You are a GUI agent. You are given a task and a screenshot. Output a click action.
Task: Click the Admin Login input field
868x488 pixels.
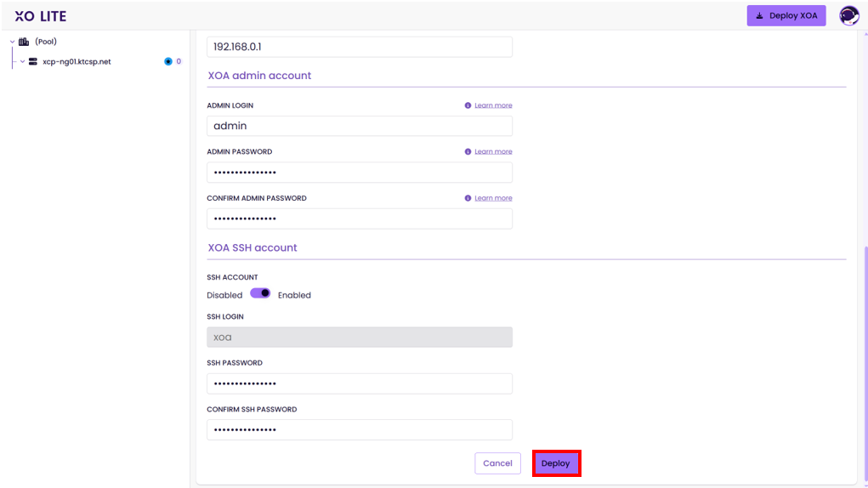pos(359,126)
